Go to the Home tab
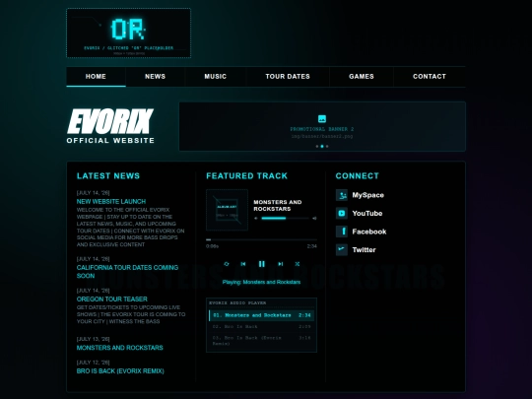 coord(96,77)
